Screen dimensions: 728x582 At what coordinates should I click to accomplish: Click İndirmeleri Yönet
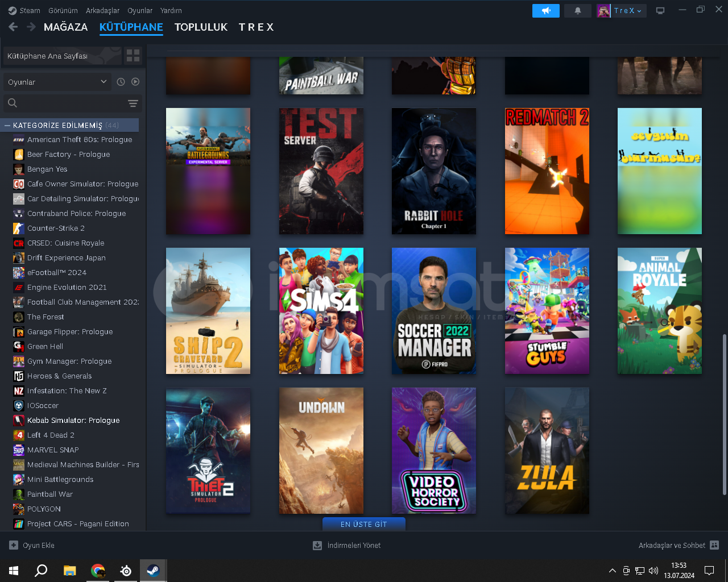[x=354, y=545]
